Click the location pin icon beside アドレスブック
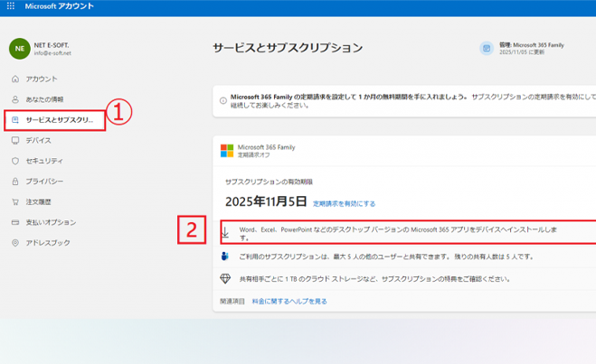This screenshot has height=364, width=596. click(15, 243)
